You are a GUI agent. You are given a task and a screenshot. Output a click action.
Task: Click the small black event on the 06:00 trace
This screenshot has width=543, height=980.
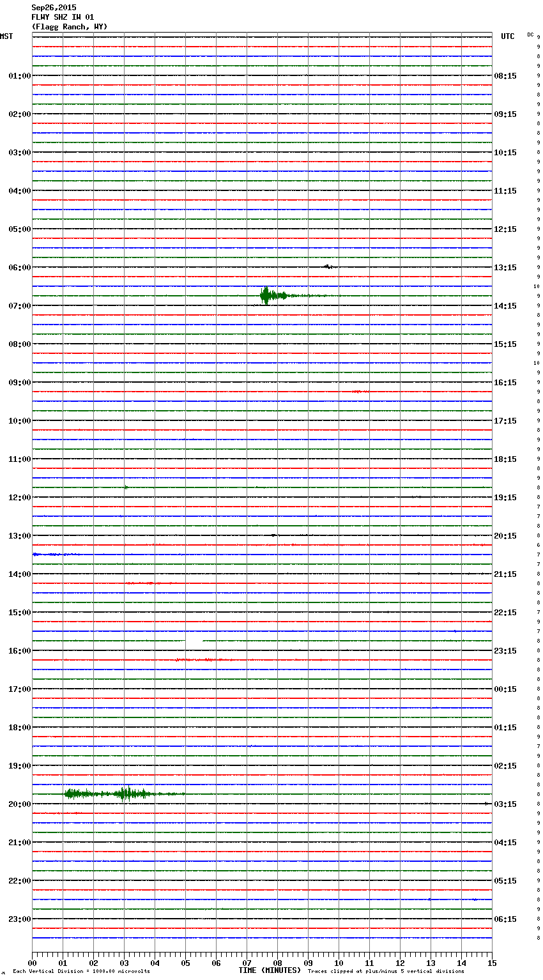(x=328, y=266)
